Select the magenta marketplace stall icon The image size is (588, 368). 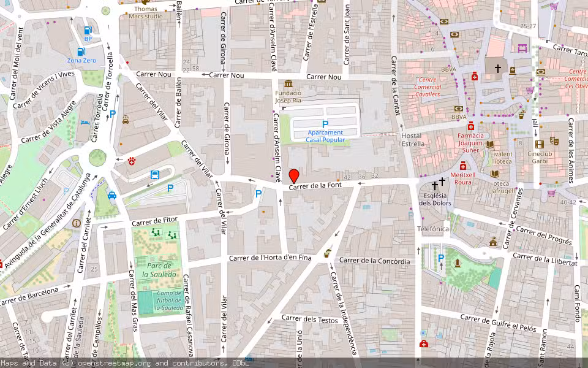522,48
